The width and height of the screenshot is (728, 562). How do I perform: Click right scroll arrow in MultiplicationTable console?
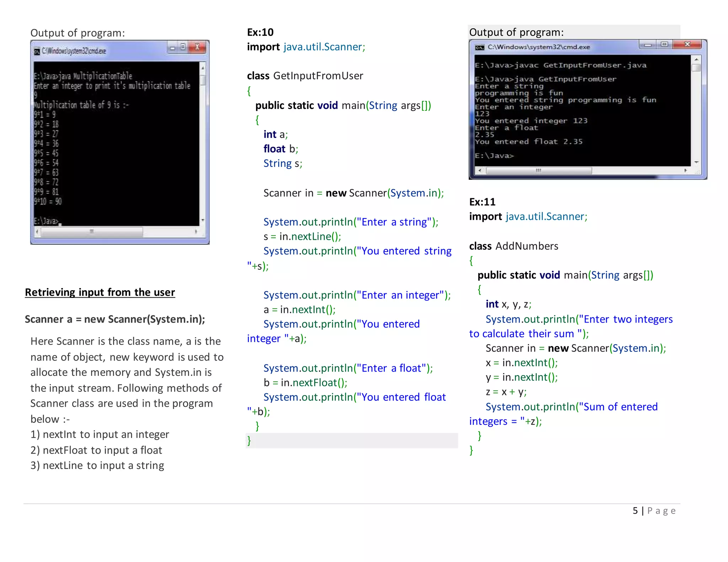196,232
